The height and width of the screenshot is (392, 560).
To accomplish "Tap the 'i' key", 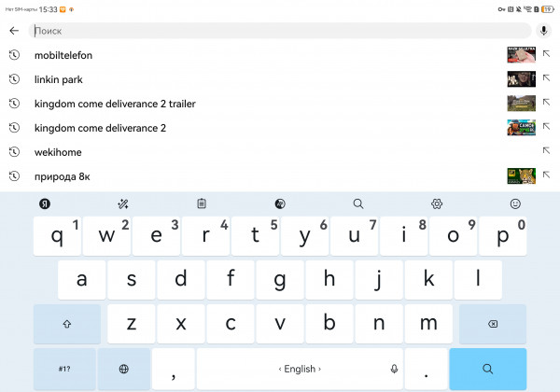I will pyautogui.click(x=404, y=235).
